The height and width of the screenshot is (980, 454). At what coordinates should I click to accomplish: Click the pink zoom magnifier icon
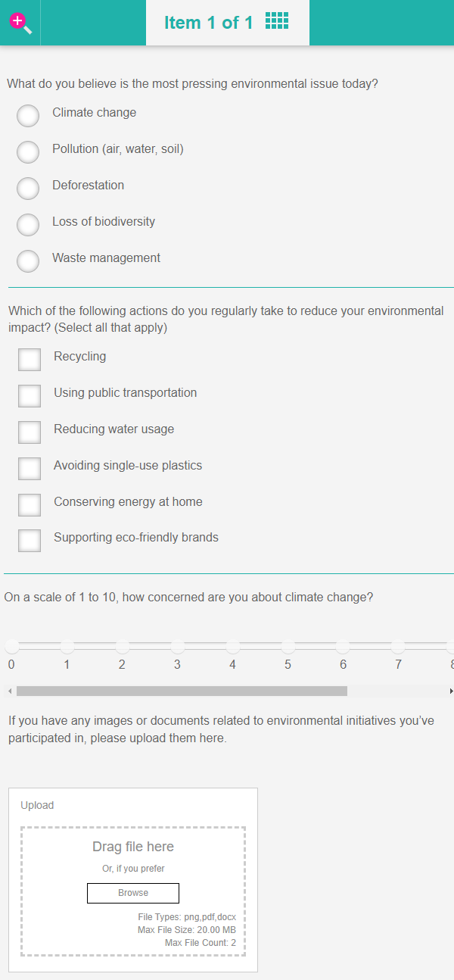click(x=20, y=23)
